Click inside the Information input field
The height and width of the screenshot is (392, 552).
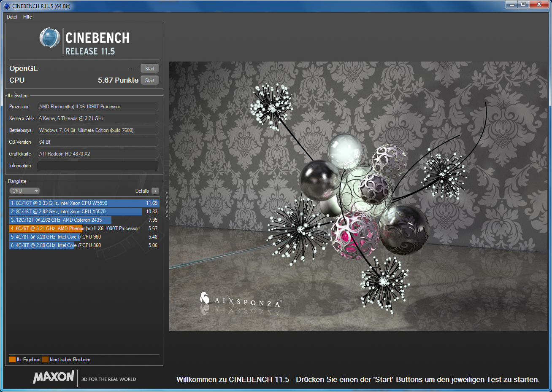(x=98, y=165)
